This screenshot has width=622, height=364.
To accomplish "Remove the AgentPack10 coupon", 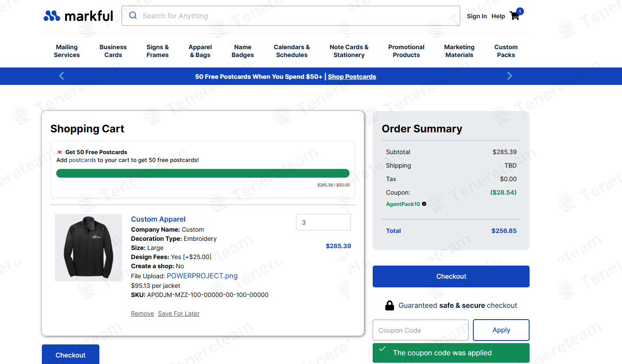I will [424, 204].
